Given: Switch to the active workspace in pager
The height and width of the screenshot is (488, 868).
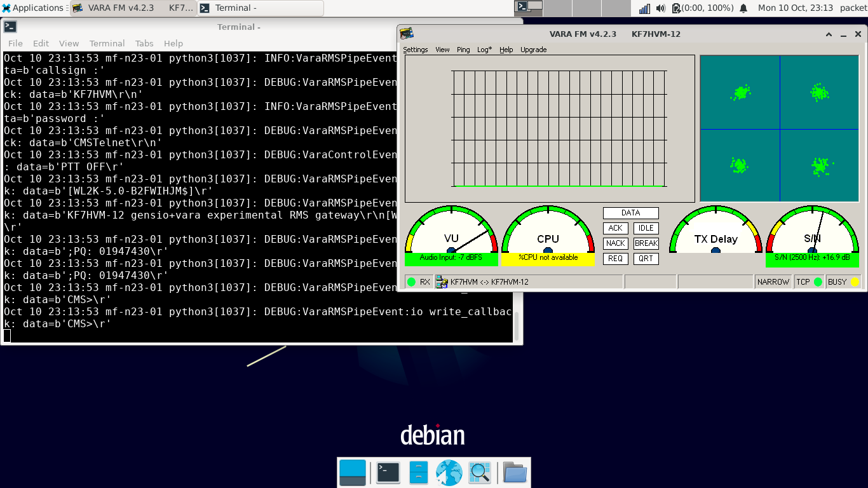Looking at the screenshot, I should coord(529,8).
